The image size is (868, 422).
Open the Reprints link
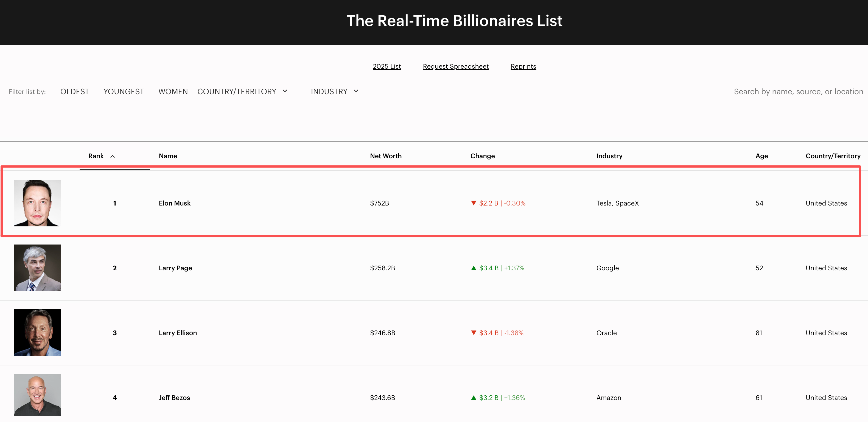point(523,66)
